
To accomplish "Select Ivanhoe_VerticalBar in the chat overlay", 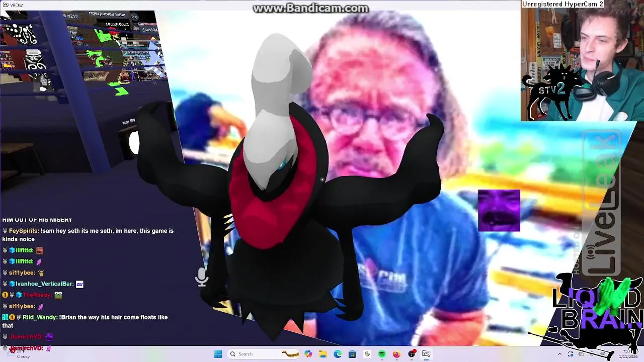I will coord(44,284).
